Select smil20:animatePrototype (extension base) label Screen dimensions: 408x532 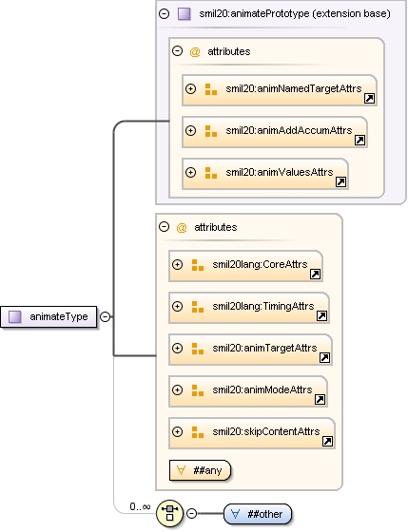click(x=295, y=13)
